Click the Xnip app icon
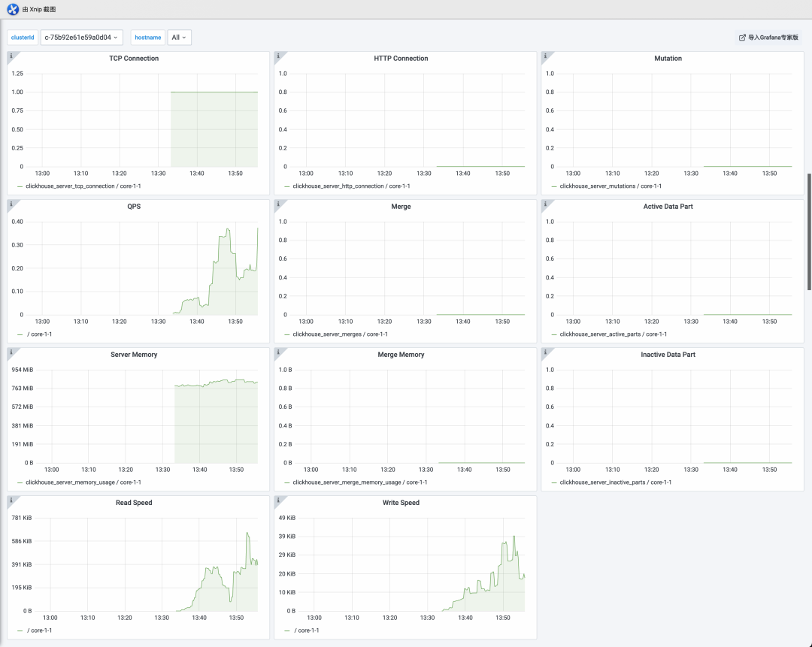This screenshot has width=812, height=647. pyautogui.click(x=13, y=9)
